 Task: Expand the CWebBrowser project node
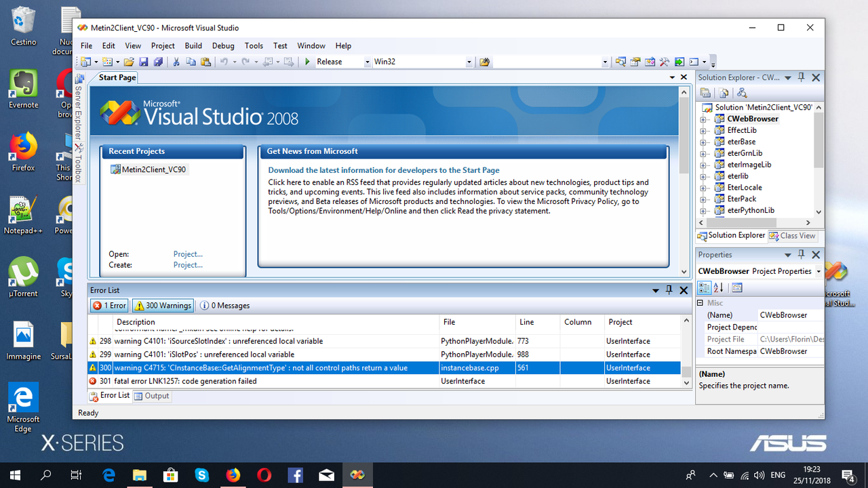[703, 119]
